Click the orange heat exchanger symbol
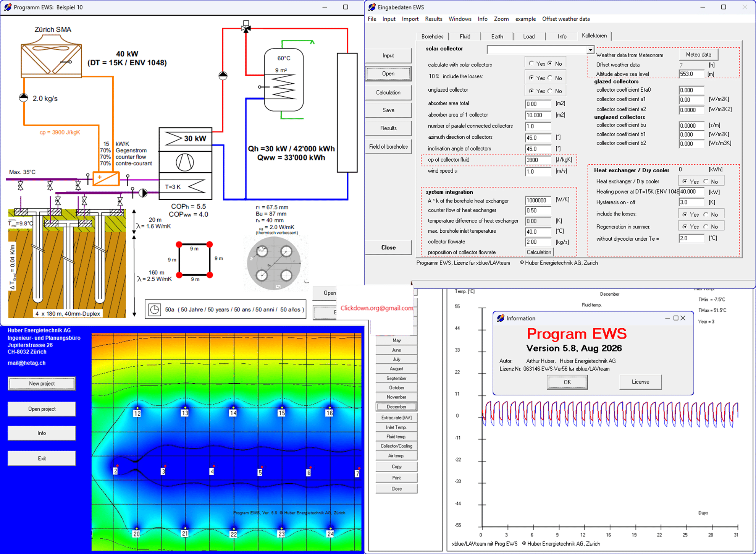Image resolution: width=756 pixels, height=554 pixels. (x=106, y=178)
